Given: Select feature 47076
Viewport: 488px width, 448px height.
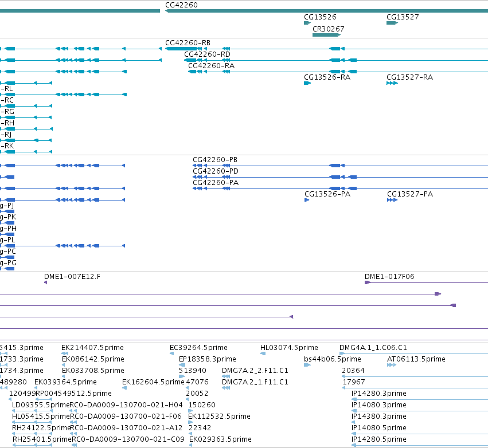Looking at the screenshot, I should 197,382.
